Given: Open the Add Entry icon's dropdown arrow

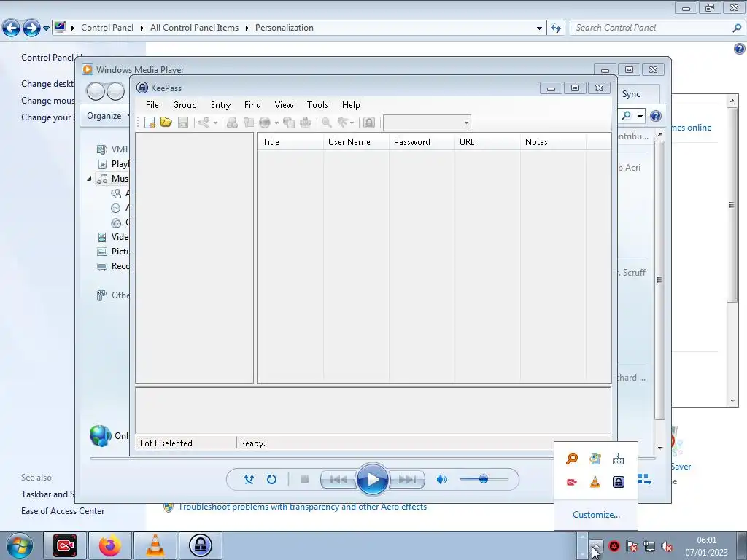Looking at the screenshot, I should [x=215, y=122].
